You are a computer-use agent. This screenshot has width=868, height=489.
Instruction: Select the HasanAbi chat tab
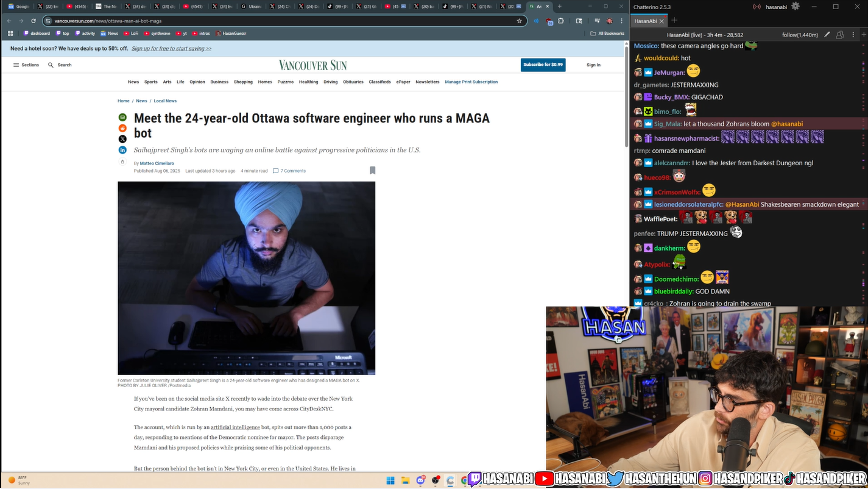point(645,21)
